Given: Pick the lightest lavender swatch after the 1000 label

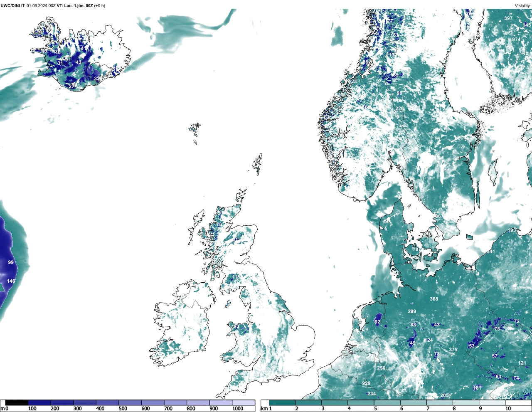Looking at the screenshot, I should [x=244, y=402].
